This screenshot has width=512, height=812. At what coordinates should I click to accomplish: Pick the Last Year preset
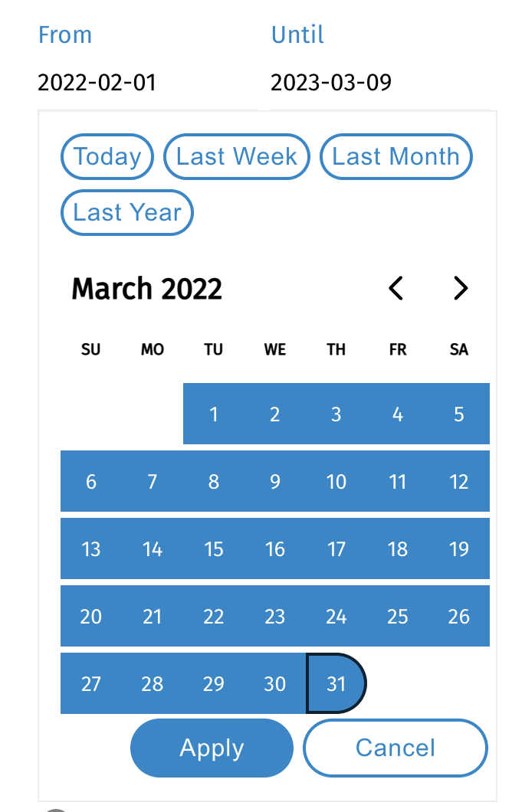(x=127, y=213)
